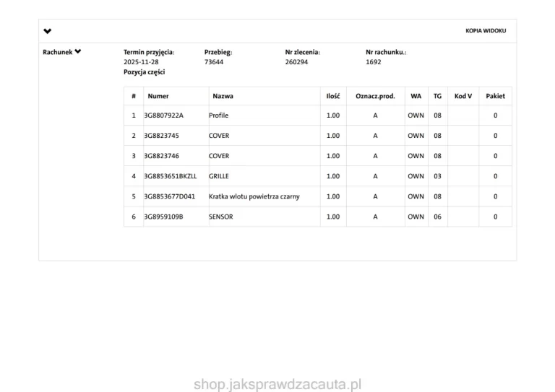555x392 pixels.
Task: Click the Ilość column header
Action: coord(332,96)
